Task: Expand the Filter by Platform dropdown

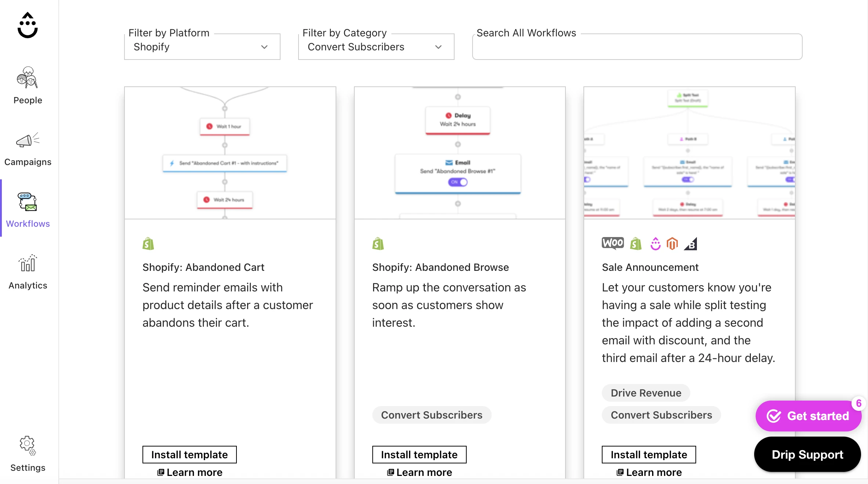Action: (x=202, y=47)
